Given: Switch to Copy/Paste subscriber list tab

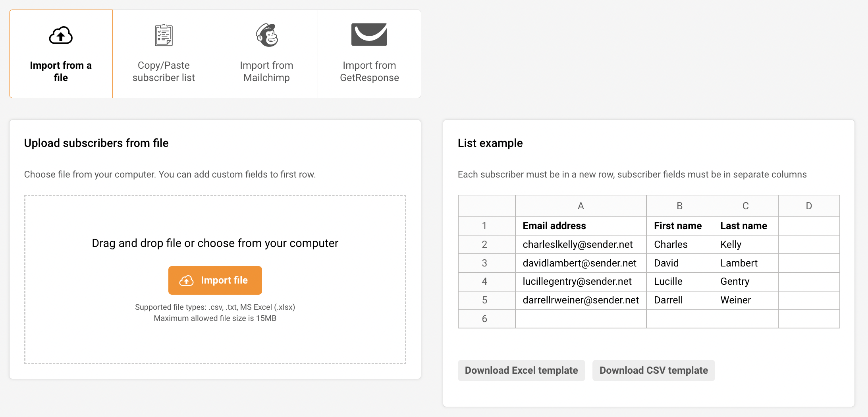Looking at the screenshot, I should pos(164,71).
